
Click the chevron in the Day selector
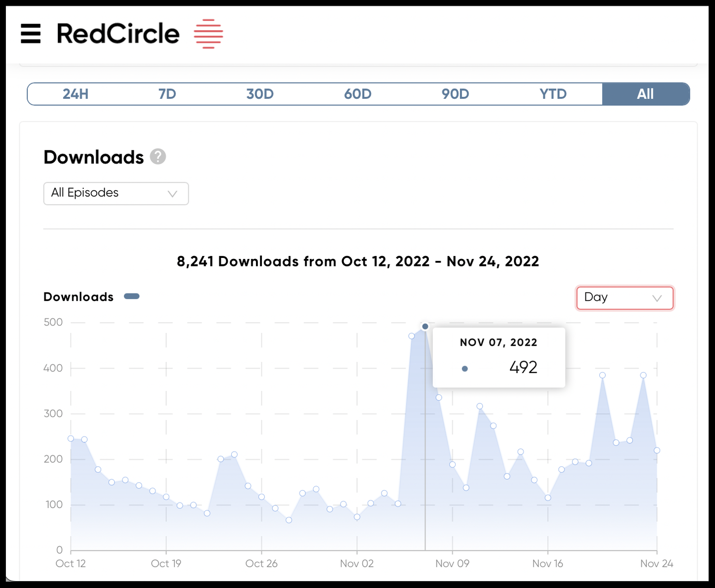click(x=657, y=298)
